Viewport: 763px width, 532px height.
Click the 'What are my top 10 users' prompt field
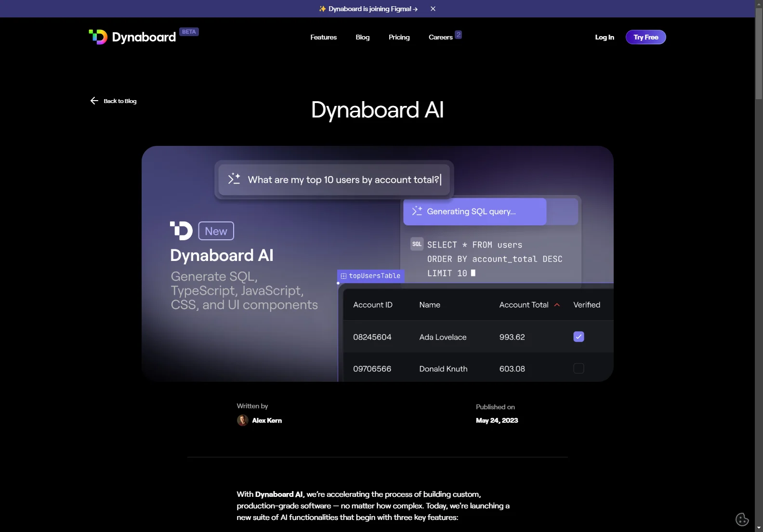(334, 180)
